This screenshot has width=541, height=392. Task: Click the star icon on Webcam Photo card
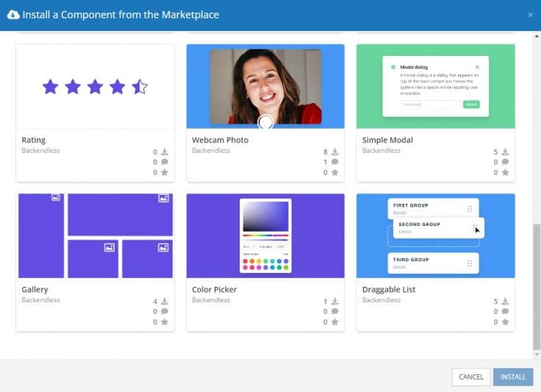coord(335,173)
